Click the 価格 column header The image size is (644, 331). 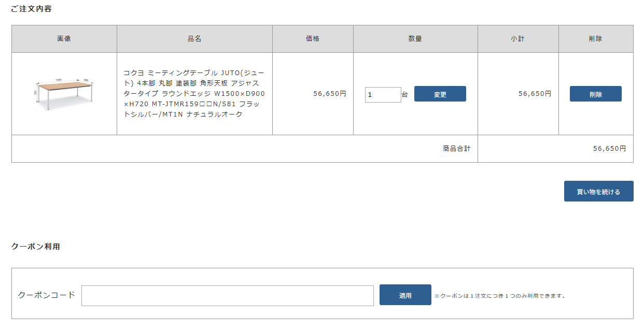pyautogui.click(x=313, y=39)
